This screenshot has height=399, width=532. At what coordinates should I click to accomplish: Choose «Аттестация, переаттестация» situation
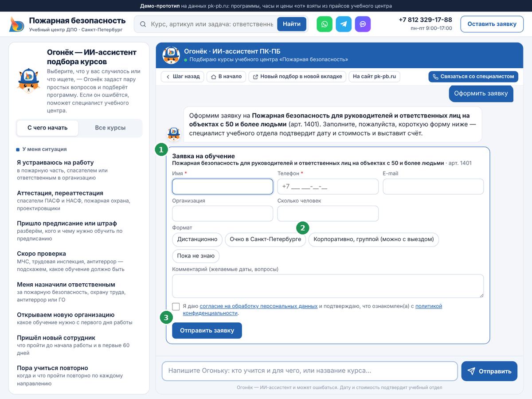[79, 200]
